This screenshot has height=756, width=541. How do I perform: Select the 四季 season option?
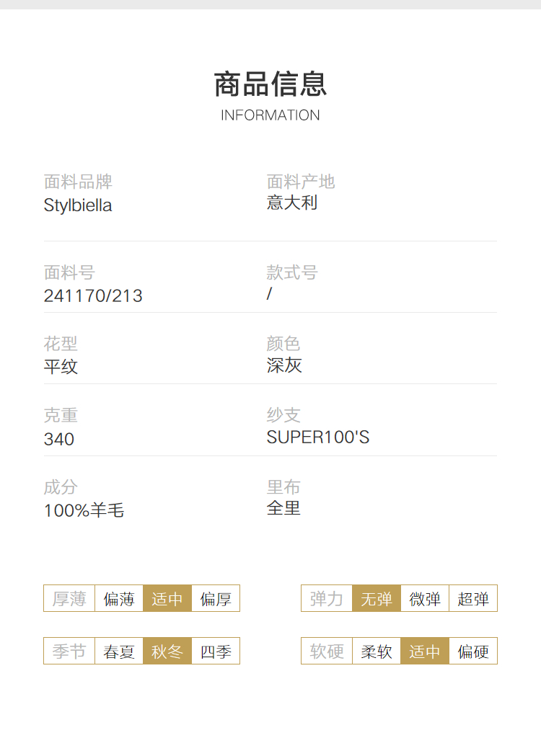pos(216,651)
